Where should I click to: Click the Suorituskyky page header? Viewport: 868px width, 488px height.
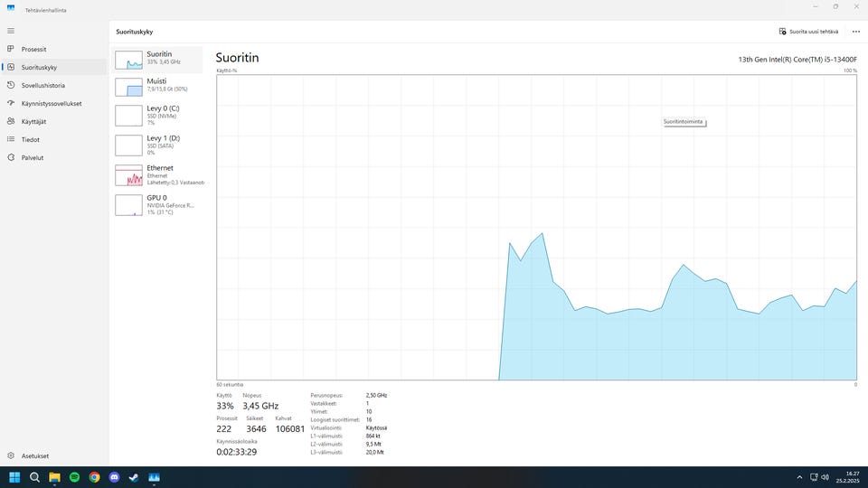(x=135, y=32)
